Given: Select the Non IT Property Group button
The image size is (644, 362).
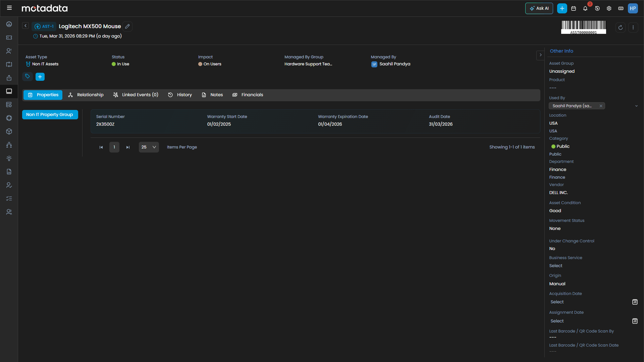Looking at the screenshot, I should click(50, 114).
